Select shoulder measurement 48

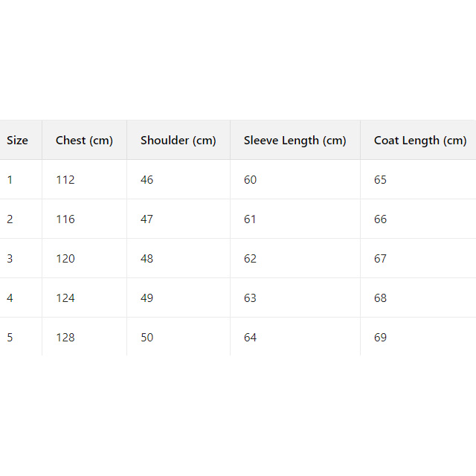(x=147, y=259)
